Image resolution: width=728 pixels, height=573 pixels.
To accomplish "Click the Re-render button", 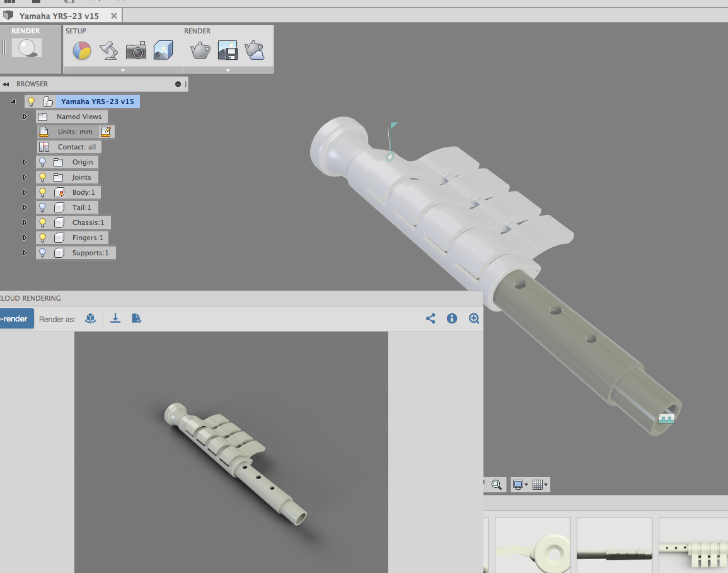I will pos(16,318).
